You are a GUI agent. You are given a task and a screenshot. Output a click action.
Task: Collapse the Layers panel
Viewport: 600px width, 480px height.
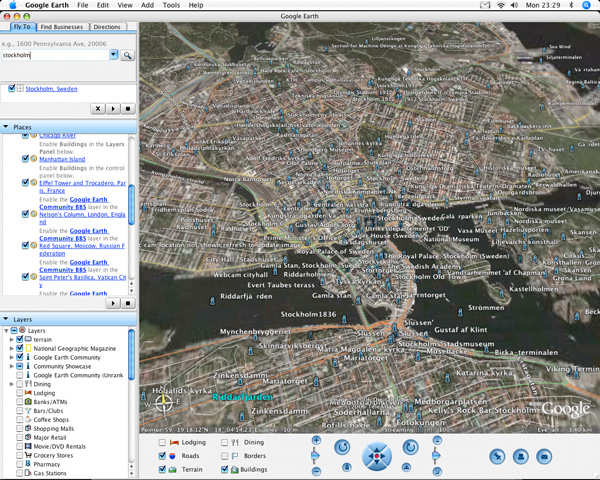pyautogui.click(x=6, y=319)
